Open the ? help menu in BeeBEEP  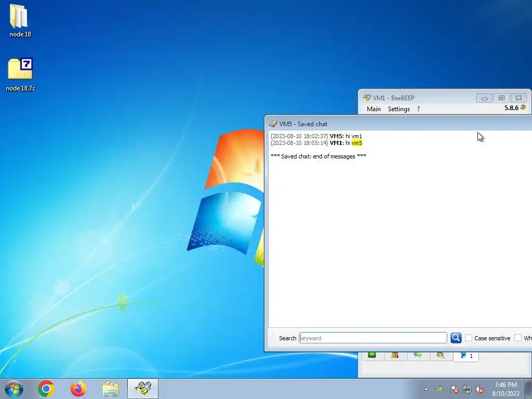418,109
